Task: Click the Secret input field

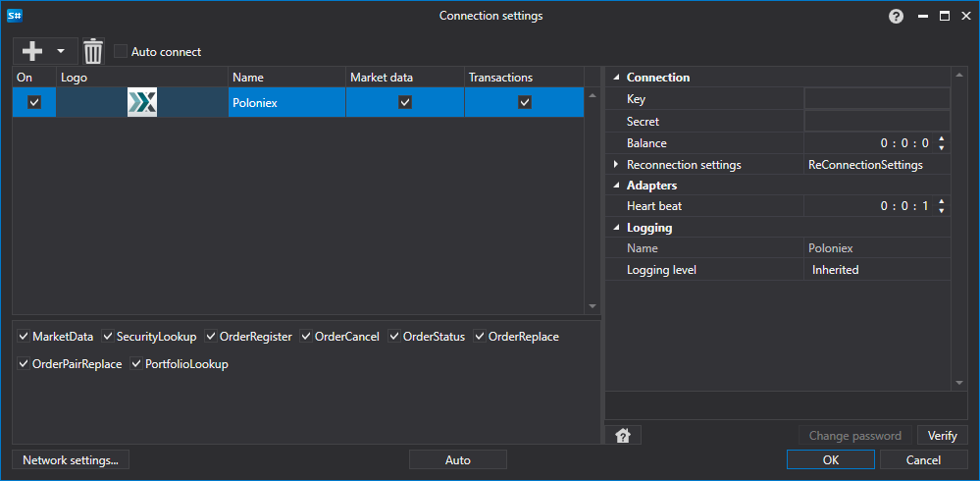Action: tap(877, 121)
